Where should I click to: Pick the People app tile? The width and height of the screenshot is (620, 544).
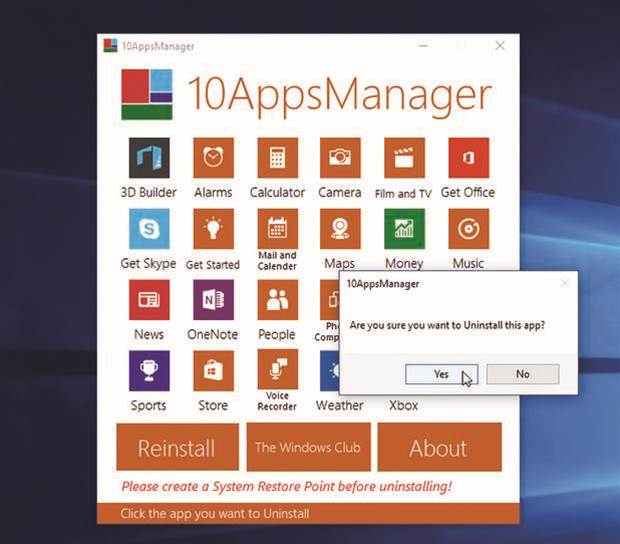tap(278, 300)
